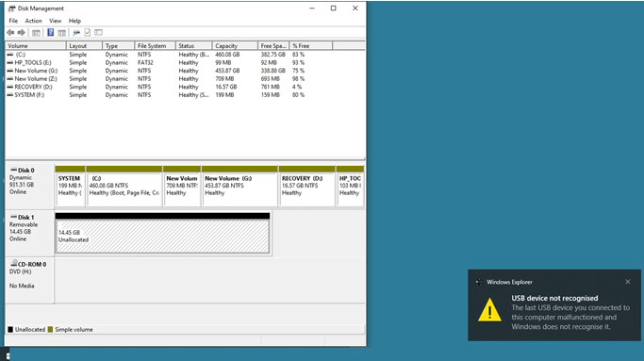Click the Disk 1 removable disk icon
The width and height of the screenshot is (644, 361).
[13, 217]
